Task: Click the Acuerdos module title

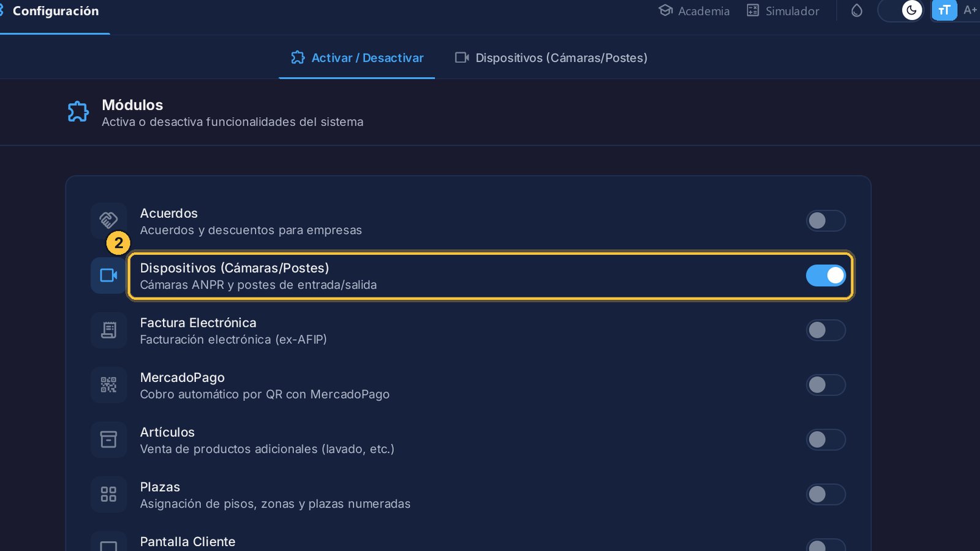Action: coord(169,213)
